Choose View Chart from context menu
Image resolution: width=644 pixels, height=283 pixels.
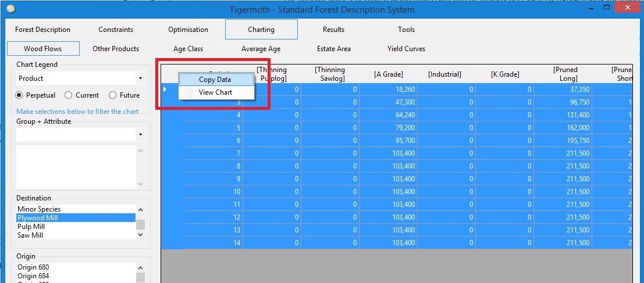216,92
